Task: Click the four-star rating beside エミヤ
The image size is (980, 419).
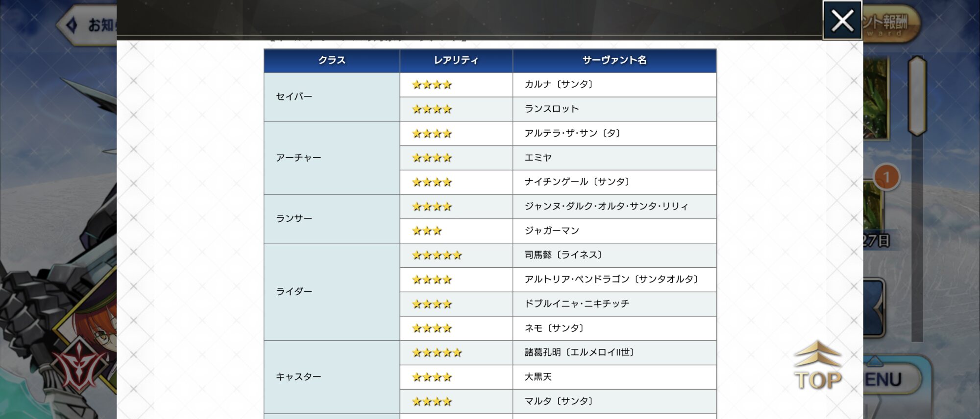Action: coord(432,158)
